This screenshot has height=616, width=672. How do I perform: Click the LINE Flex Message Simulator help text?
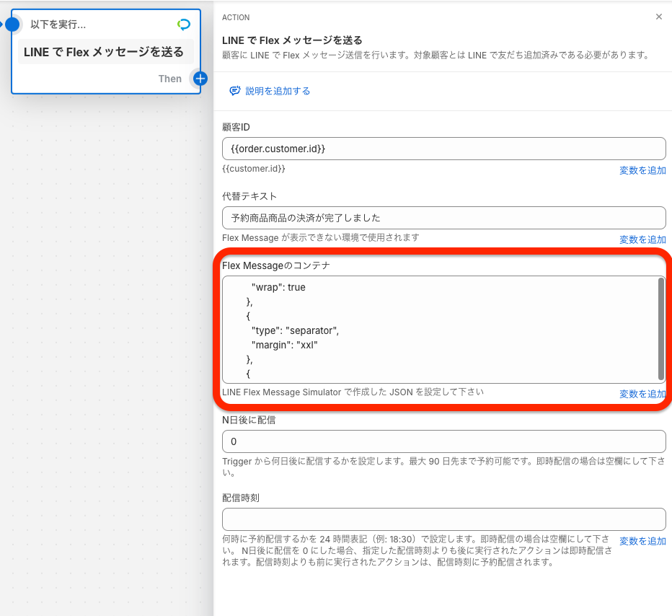click(x=353, y=392)
